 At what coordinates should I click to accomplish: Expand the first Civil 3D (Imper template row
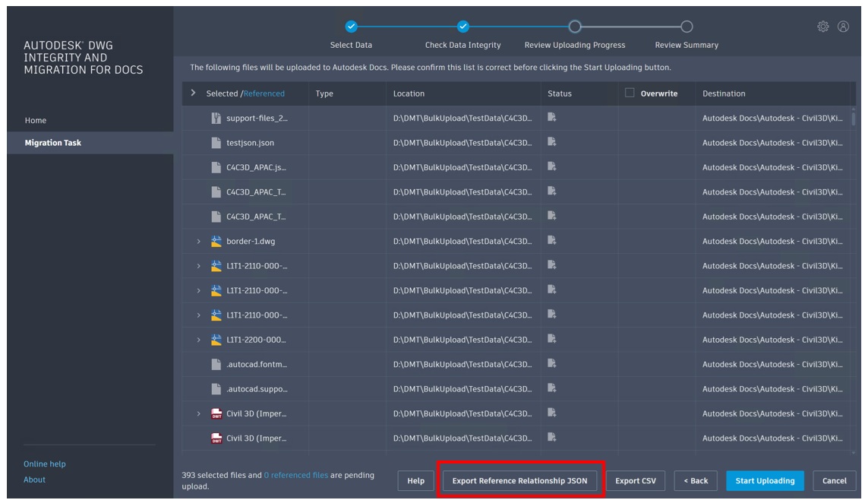pyautogui.click(x=199, y=413)
